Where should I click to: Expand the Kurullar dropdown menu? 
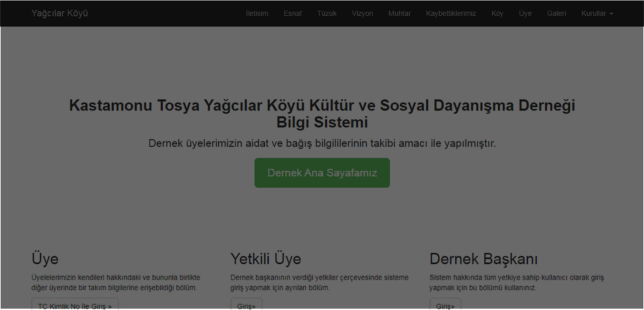pyautogui.click(x=597, y=13)
